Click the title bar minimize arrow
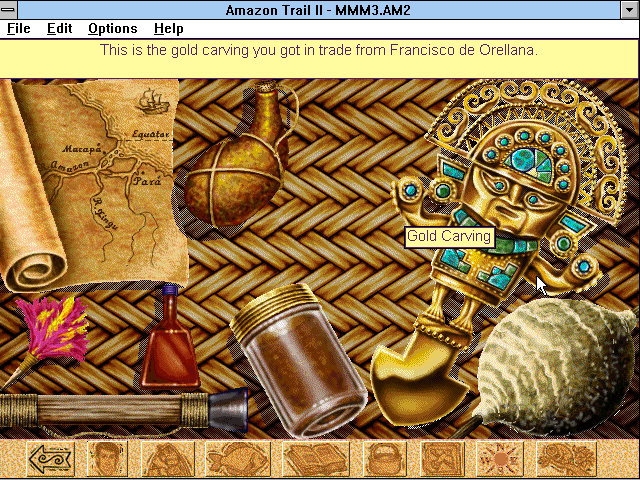Viewport: 640px width, 480px height. point(630,9)
